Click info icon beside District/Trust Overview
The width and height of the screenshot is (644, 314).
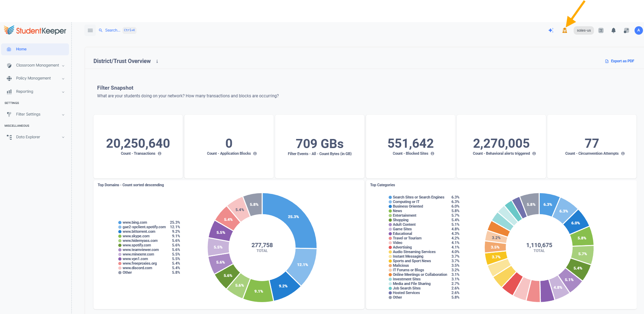157,61
